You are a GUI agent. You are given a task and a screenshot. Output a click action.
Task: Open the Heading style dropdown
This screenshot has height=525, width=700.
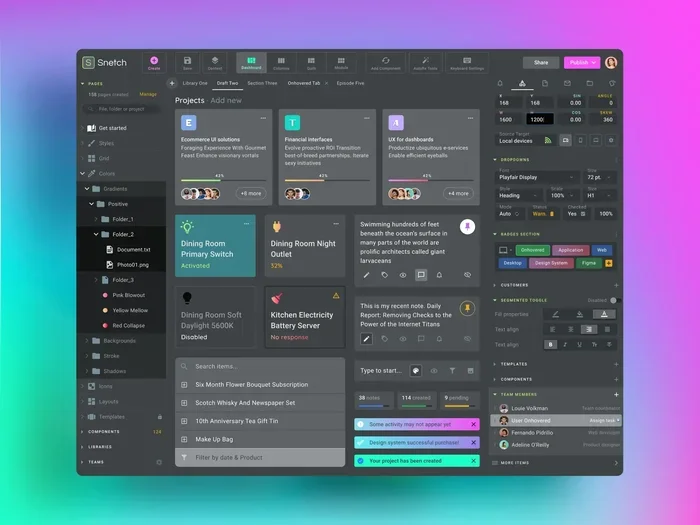coord(519,196)
